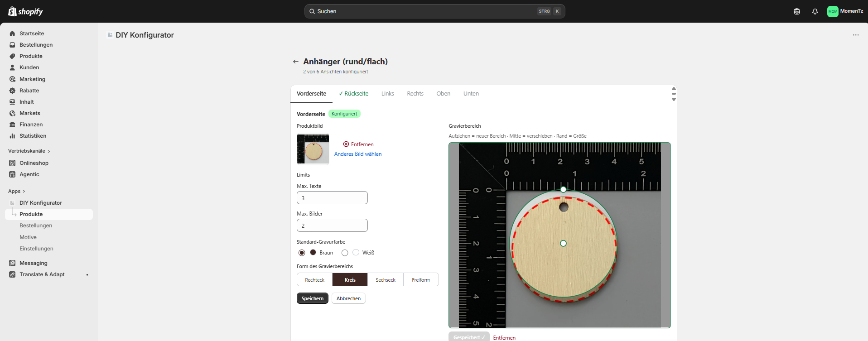Click the Statistiken bar chart icon
The width and height of the screenshot is (868, 341).
click(12, 136)
